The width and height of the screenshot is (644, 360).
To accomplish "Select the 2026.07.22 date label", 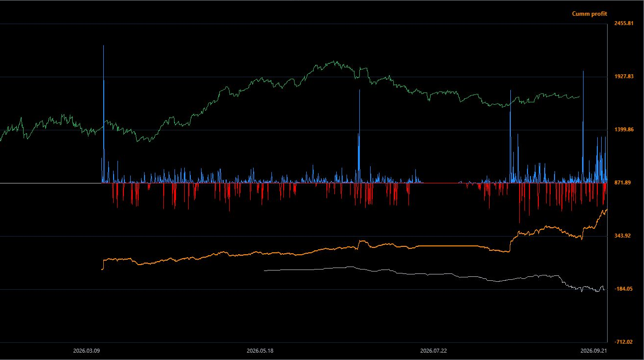I will coord(434,351).
